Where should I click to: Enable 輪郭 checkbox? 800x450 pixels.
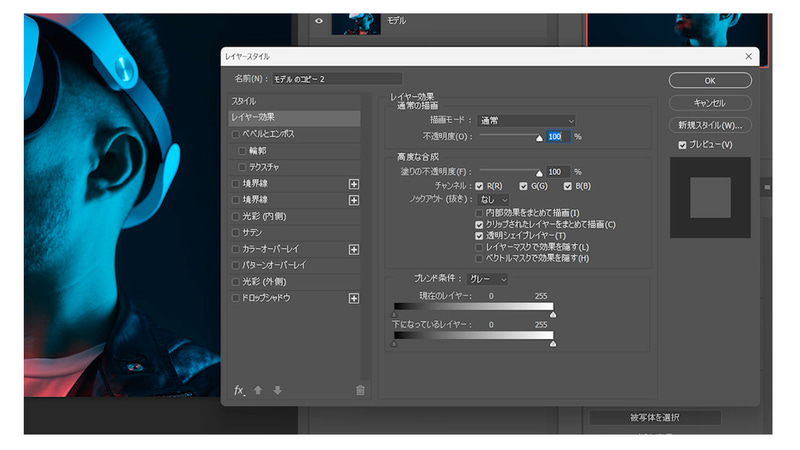242,151
